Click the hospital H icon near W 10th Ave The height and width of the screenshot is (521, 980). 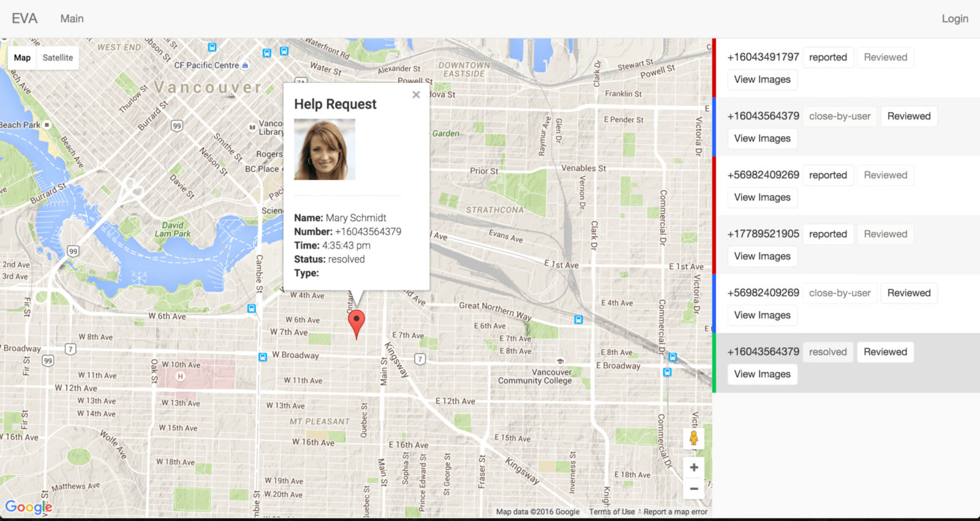[x=180, y=377]
